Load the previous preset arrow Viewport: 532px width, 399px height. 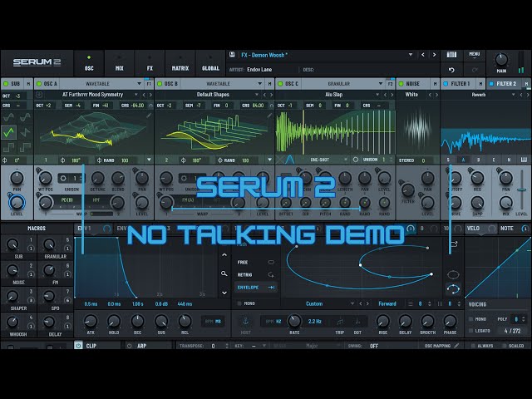click(x=423, y=55)
